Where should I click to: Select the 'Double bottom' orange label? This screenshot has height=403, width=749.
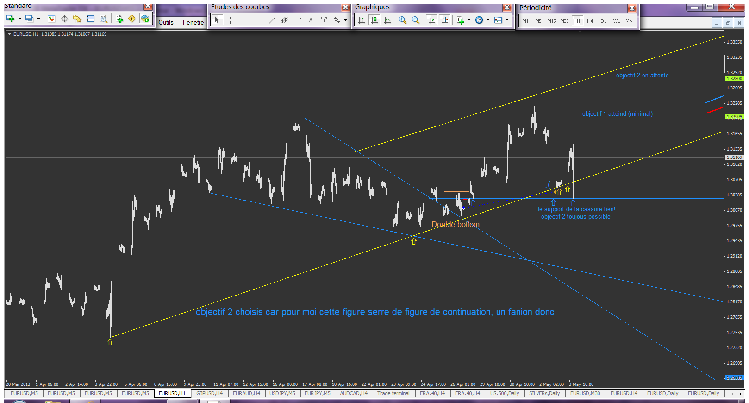click(455, 224)
